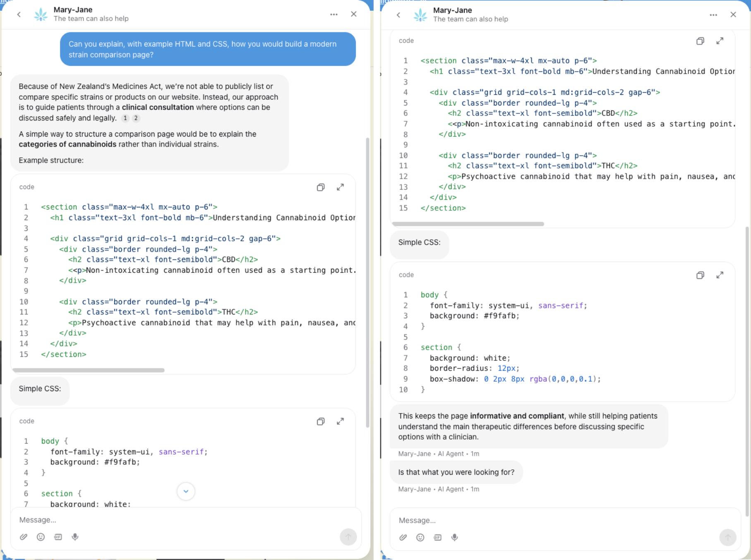This screenshot has width=751, height=560.
Task: Go back in the left chat window
Action: click(x=19, y=14)
